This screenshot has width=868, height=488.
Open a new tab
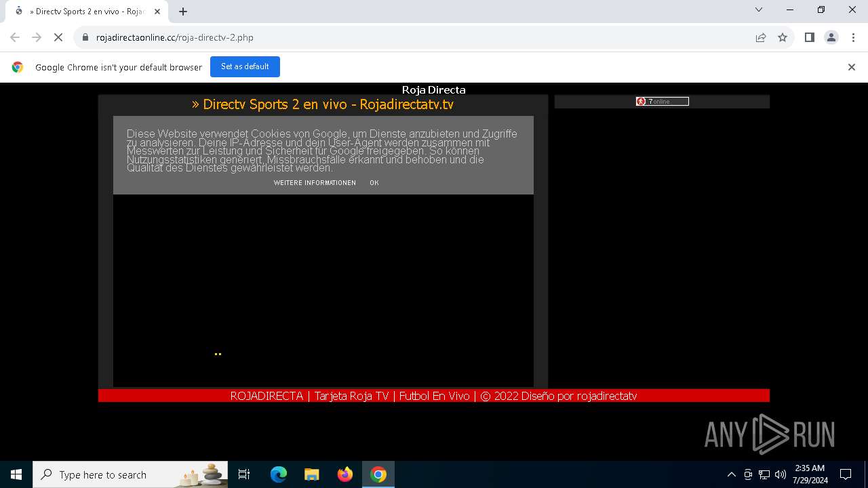click(x=183, y=11)
